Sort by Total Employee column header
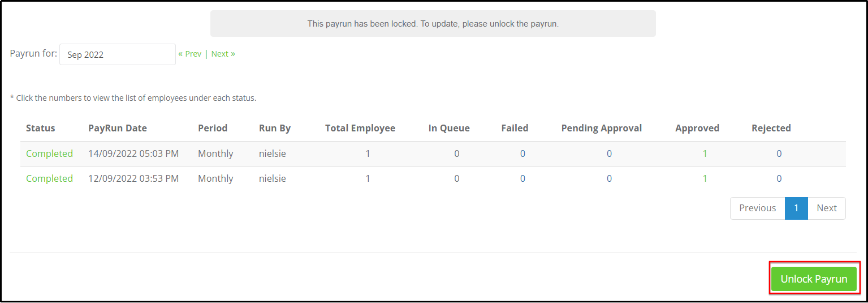The width and height of the screenshot is (868, 303). pos(360,128)
